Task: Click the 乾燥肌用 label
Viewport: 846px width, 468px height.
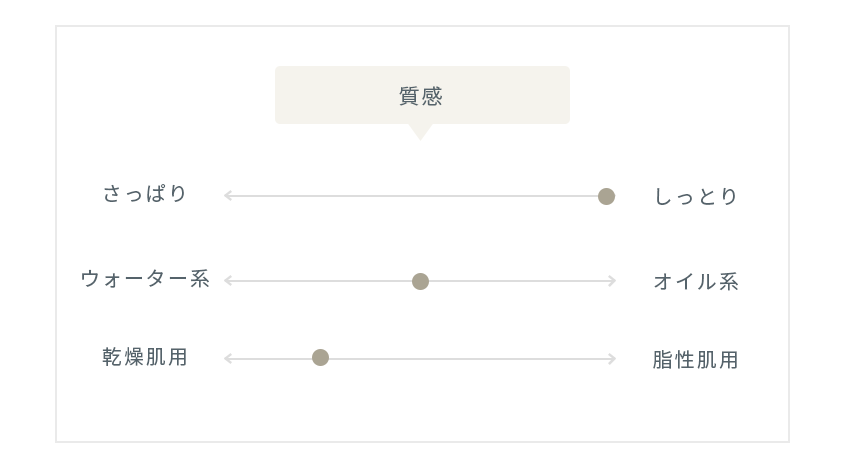Action: click(x=145, y=357)
